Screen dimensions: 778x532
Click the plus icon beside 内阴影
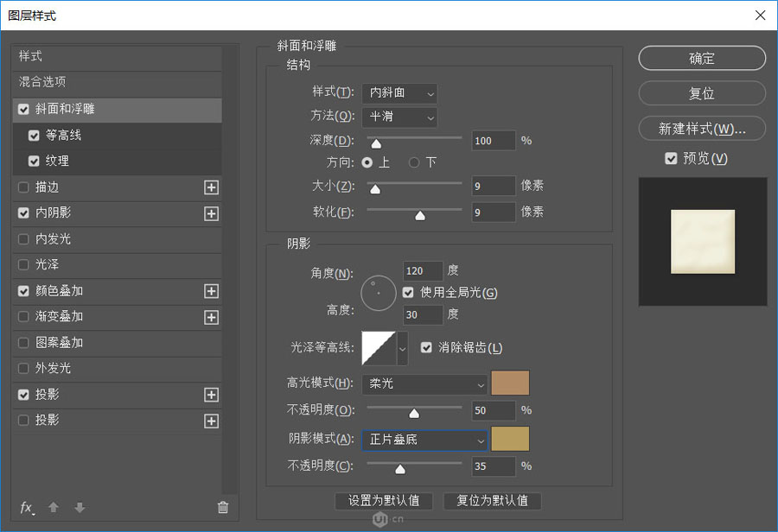211,213
